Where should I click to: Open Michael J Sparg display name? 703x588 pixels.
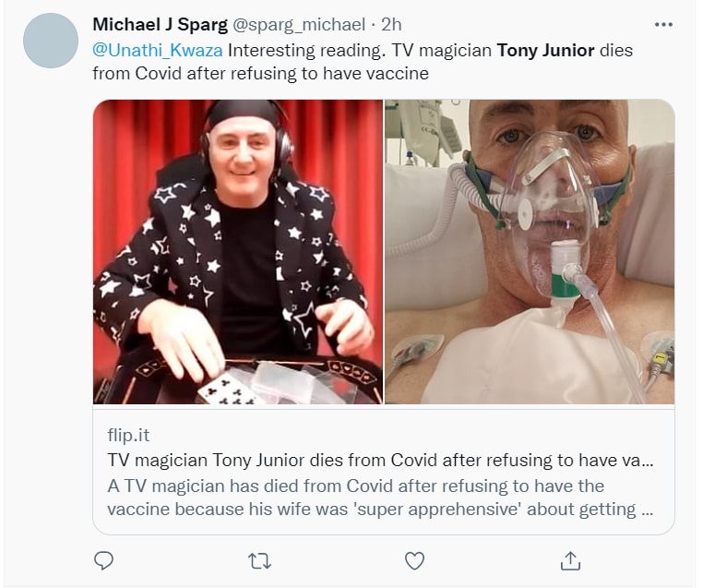[160, 24]
